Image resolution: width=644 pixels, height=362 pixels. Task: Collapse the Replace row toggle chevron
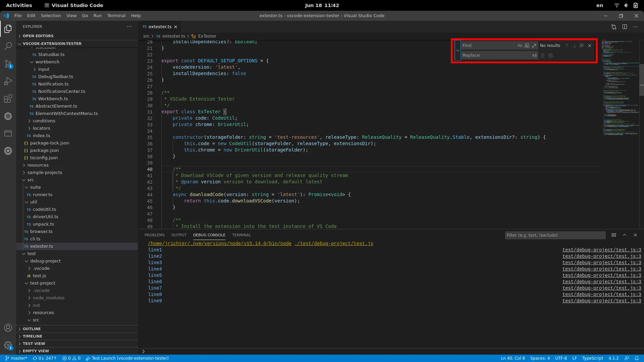tap(458, 50)
